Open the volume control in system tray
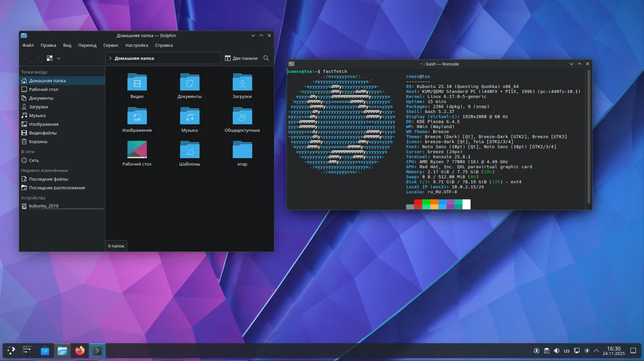Image resolution: width=644 pixels, height=361 pixels. pyautogui.click(x=556, y=351)
